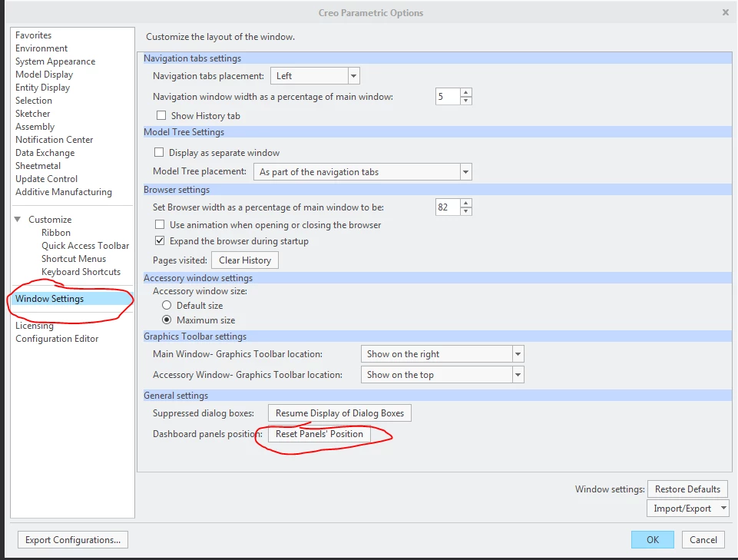The image size is (738, 560).
Task: Click Restore Defaults for window settings
Action: [687, 489]
